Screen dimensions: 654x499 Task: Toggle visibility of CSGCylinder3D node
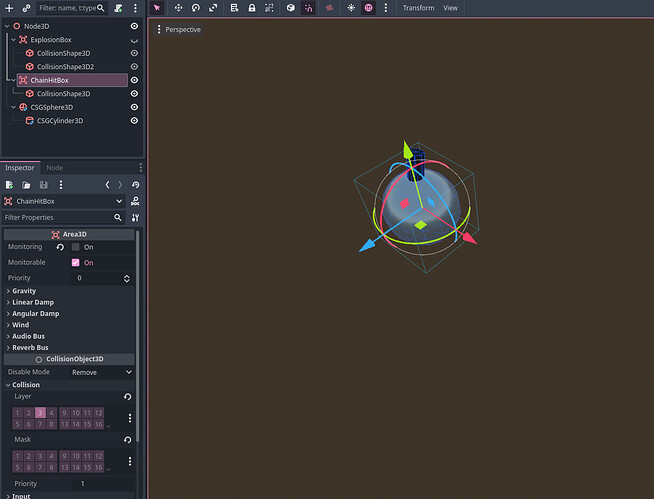(134, 121)
